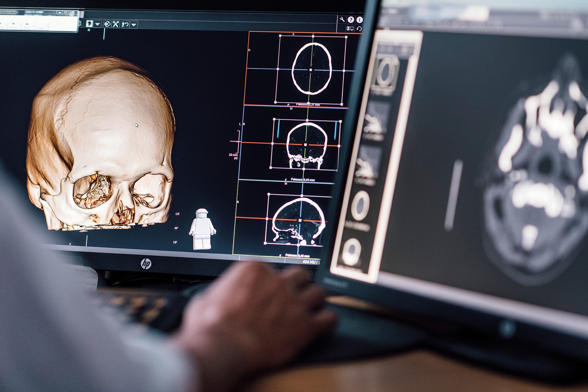Open dropdown arrow next to Omat
This screenshot has height=392, width=588.
pyautogui.click(x=47, y=26)
